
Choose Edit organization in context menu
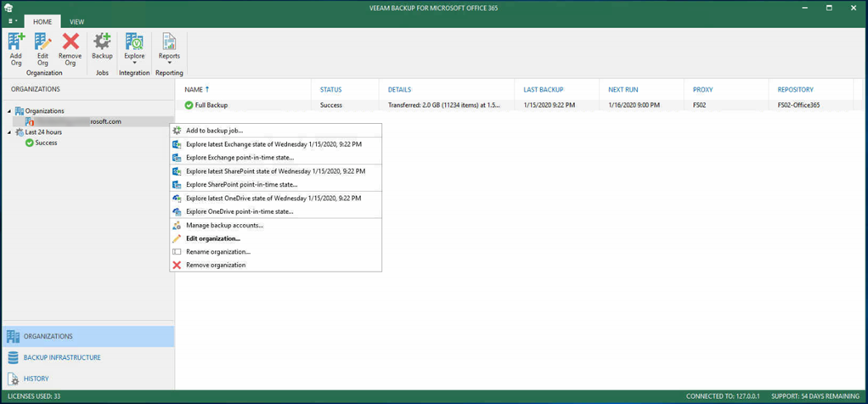click(x=276, y=238)
